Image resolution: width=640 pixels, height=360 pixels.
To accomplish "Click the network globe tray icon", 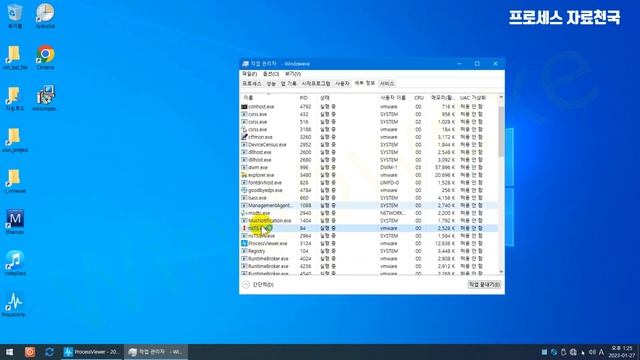I will click(x=573, y=352).
